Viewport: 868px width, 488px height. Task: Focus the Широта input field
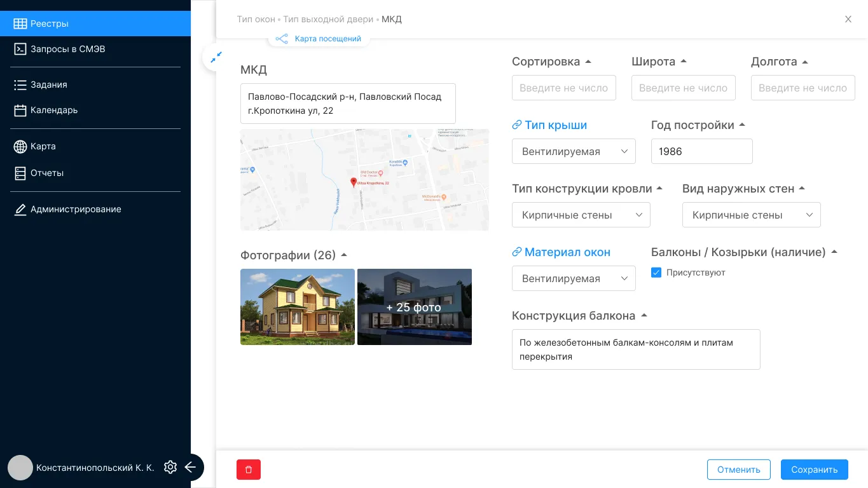pos(684,88)
